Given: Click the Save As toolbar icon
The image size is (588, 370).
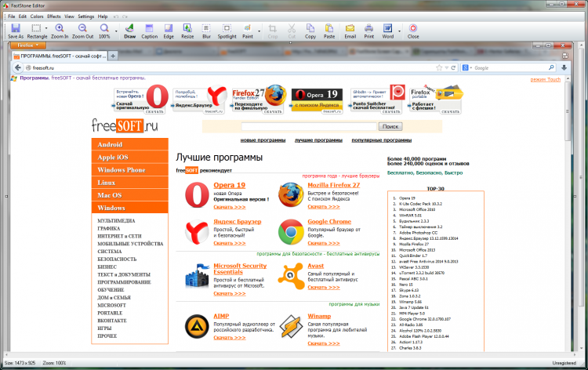Looking at the screenshot, I should coord(16,31).
